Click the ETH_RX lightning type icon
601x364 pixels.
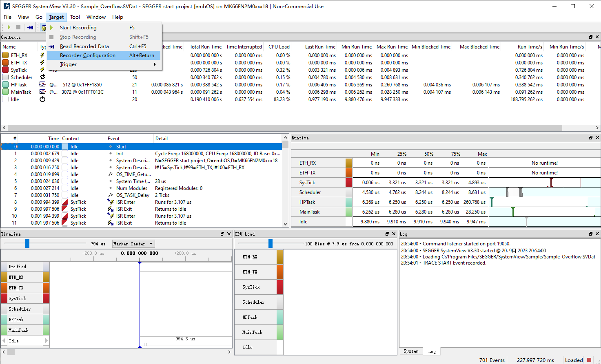tap(42, 55)
